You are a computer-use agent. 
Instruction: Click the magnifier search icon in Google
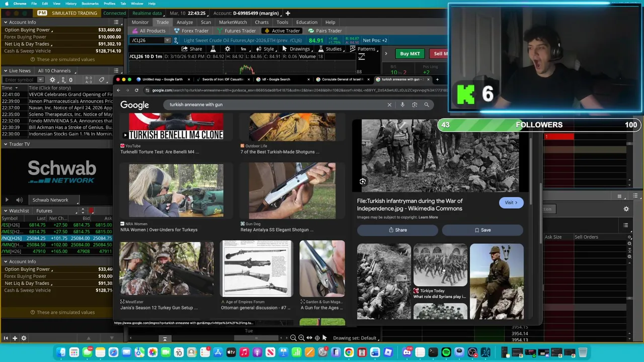(x=427, y=105)
